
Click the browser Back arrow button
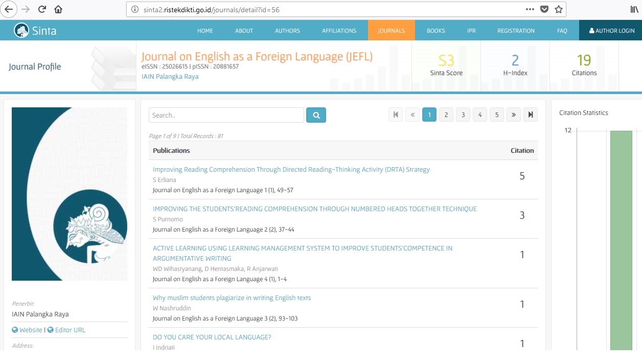point(8,9)
